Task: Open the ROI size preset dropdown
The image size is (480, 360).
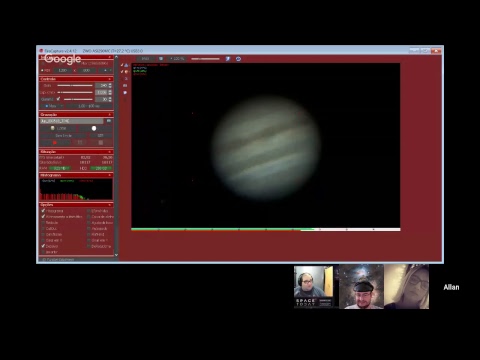Action: [x=106, y=70]
